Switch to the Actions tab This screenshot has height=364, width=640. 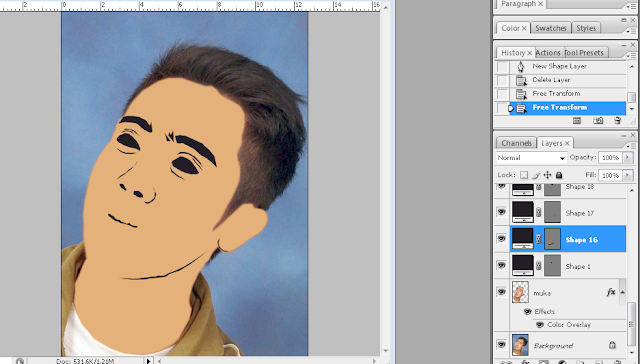click(x=548, y=53)
